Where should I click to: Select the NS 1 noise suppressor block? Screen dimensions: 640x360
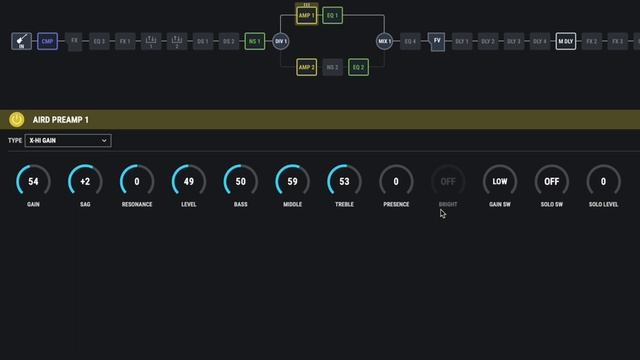tap(255, 41)
